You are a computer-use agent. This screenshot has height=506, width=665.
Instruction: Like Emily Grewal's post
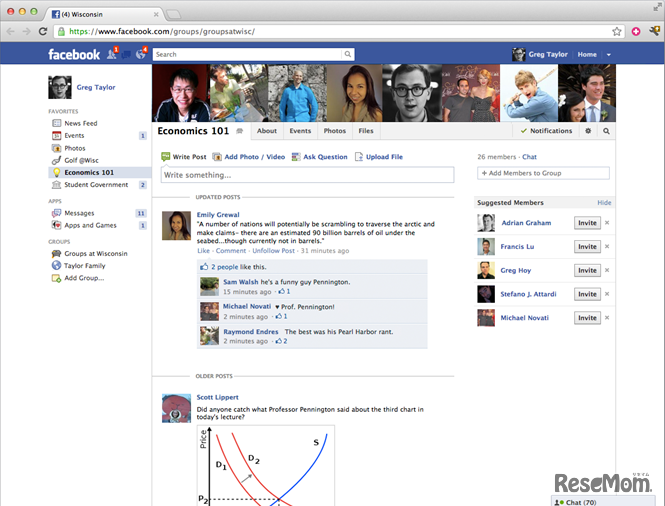(204, 251)
